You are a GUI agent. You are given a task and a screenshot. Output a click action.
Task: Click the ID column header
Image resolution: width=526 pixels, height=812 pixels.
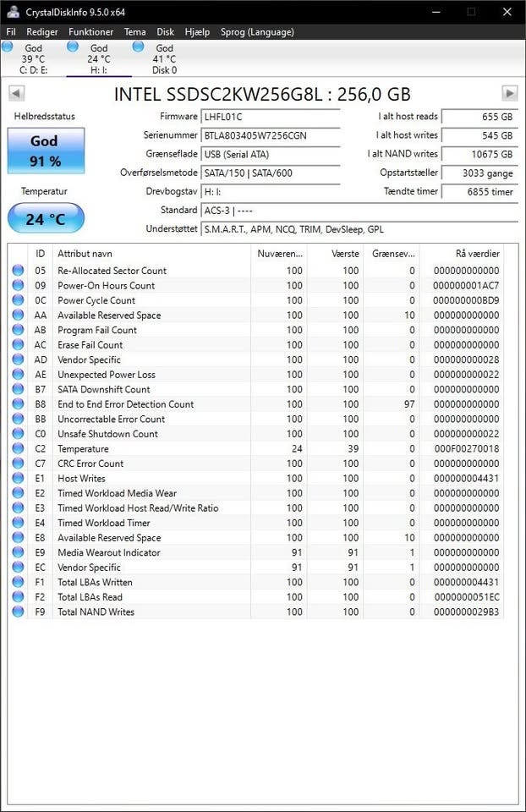tap(40, 254)
